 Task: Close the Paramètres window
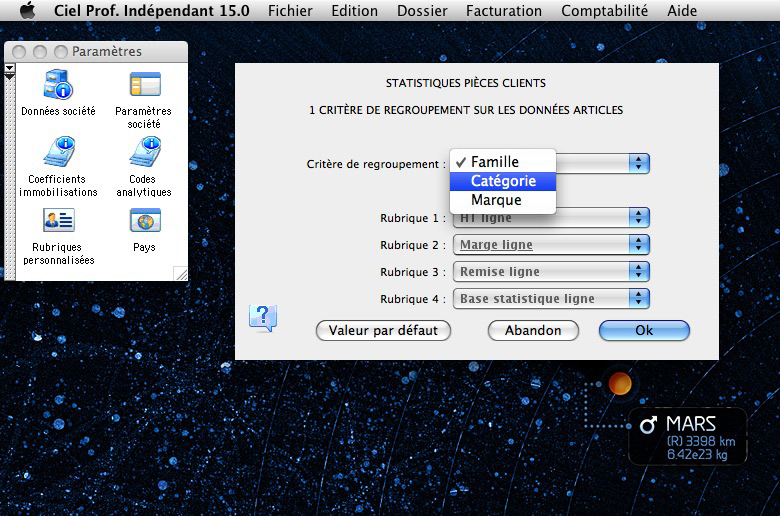(19, 52)
